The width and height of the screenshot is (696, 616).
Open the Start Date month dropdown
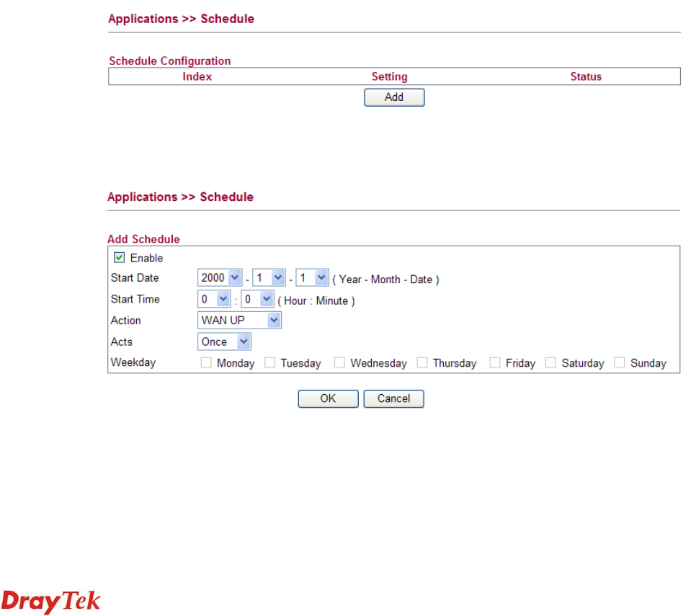coord(269,278)
